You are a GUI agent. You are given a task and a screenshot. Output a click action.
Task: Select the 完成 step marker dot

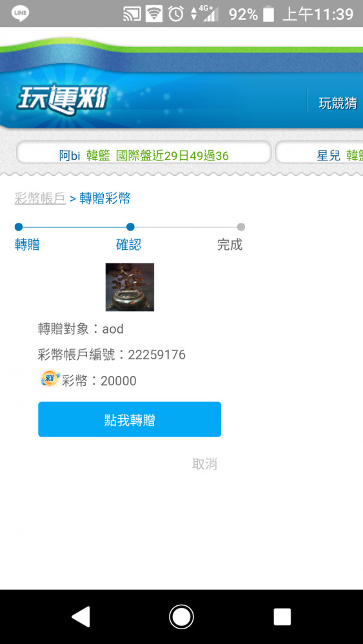[x=241, y=227]
